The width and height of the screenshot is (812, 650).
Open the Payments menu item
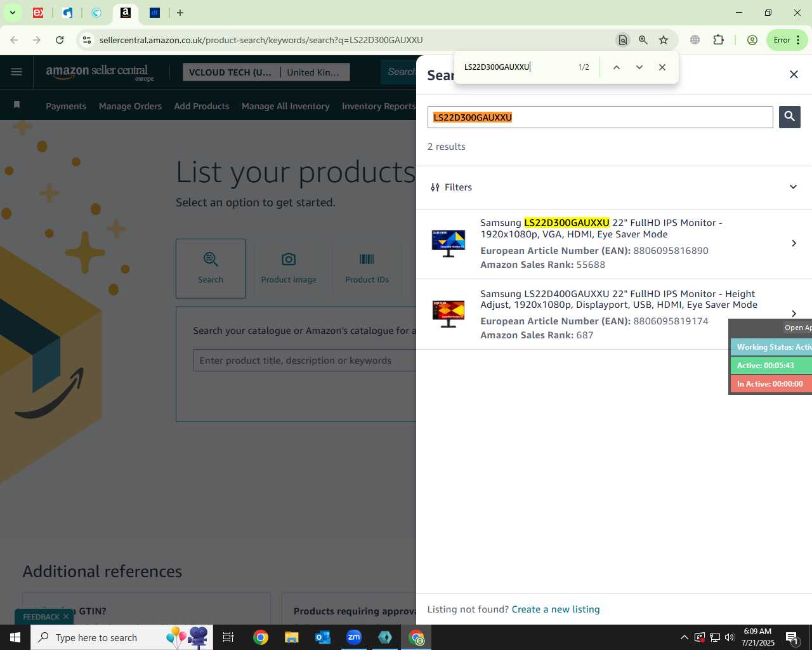pyautogui.click(x=66, y=106)
